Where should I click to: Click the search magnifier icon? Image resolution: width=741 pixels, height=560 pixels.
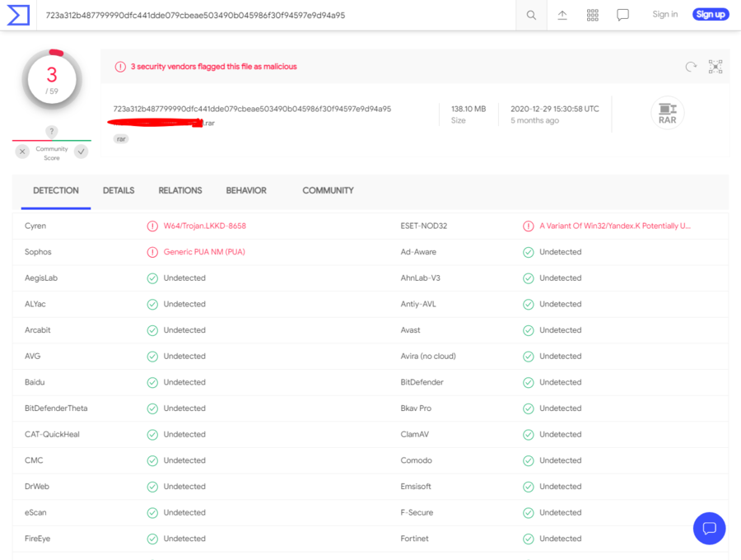tap(531, 15)
